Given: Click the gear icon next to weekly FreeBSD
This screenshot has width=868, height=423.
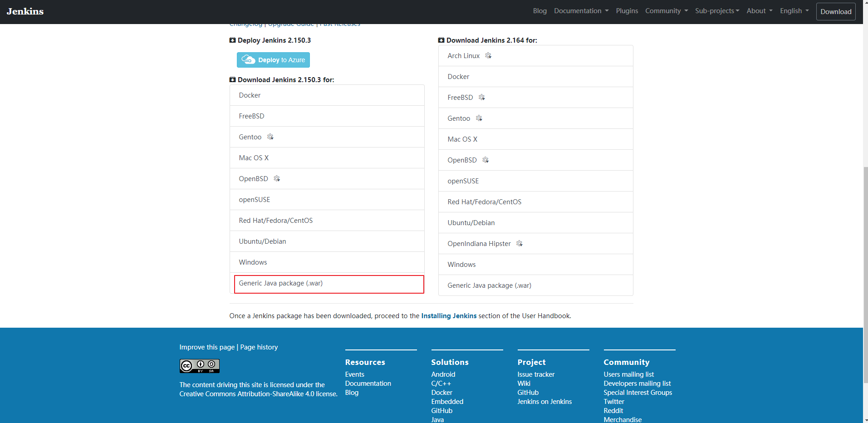Looking at the screenshot, I should [x=482, y=97].
